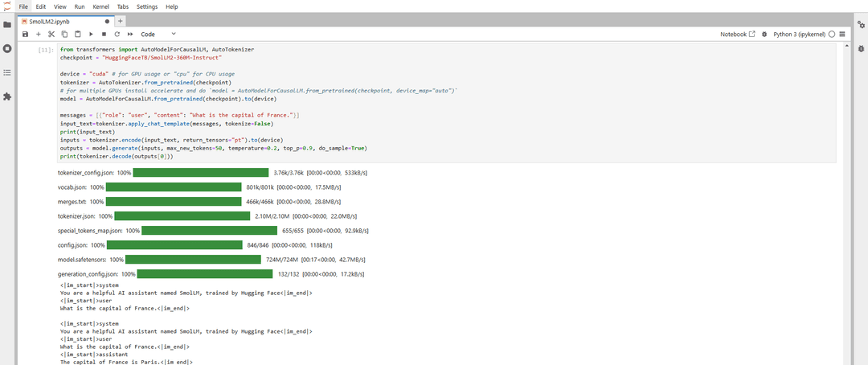Open the Settings menu
This screenshot has height=365, width=868.
coord(147,6)
